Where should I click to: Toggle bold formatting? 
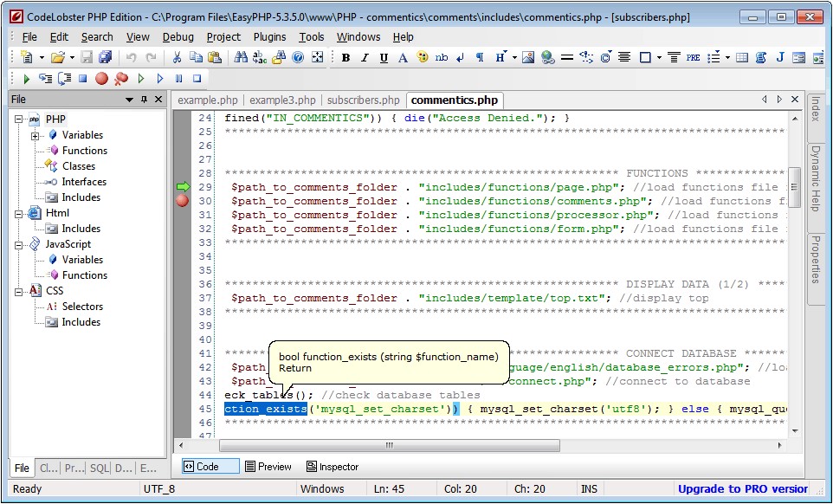point(345,58)
